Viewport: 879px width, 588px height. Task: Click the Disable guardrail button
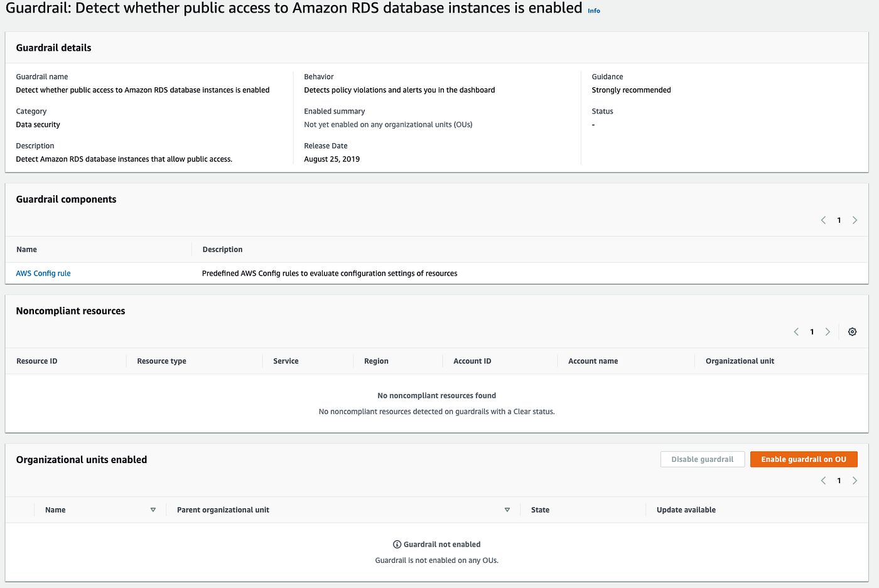coord(702,459)
